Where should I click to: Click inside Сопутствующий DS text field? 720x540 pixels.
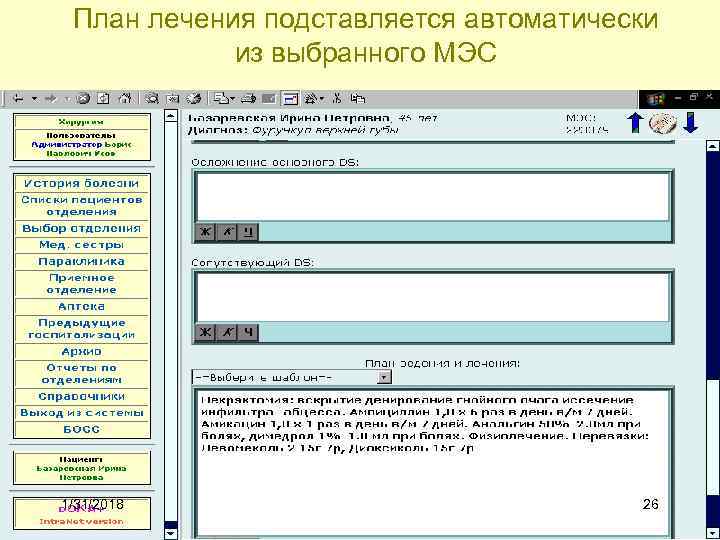point(433,297)
